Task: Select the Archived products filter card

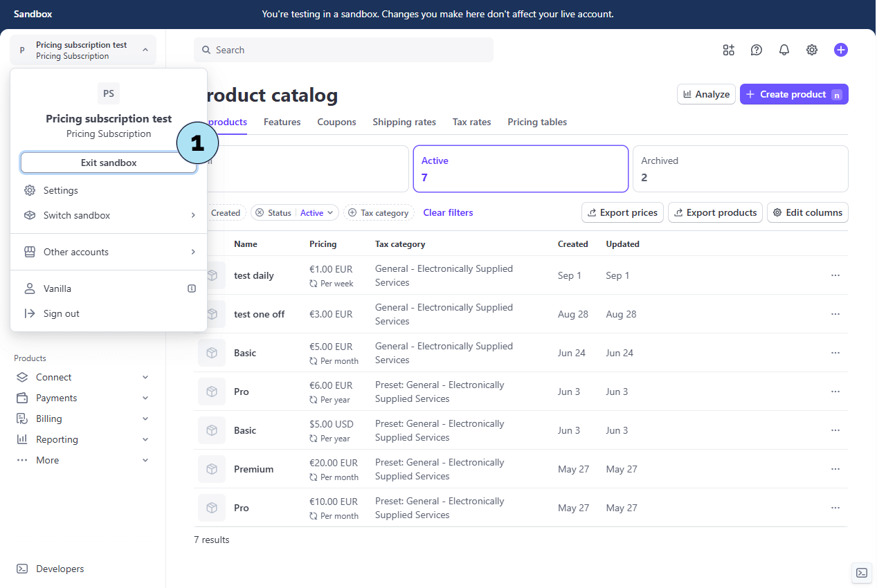Action: tap(740, 169)
